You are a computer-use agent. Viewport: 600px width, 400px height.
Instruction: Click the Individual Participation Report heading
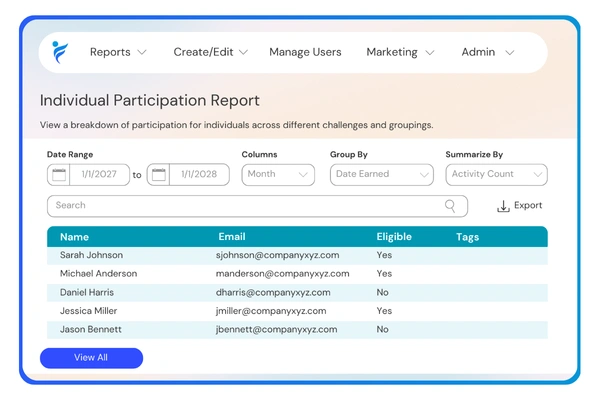tap(150, 101)
